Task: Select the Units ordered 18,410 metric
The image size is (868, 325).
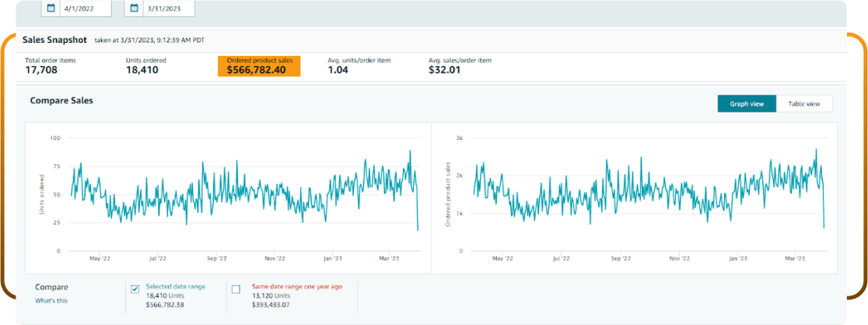Action: (x=148, y=66)
